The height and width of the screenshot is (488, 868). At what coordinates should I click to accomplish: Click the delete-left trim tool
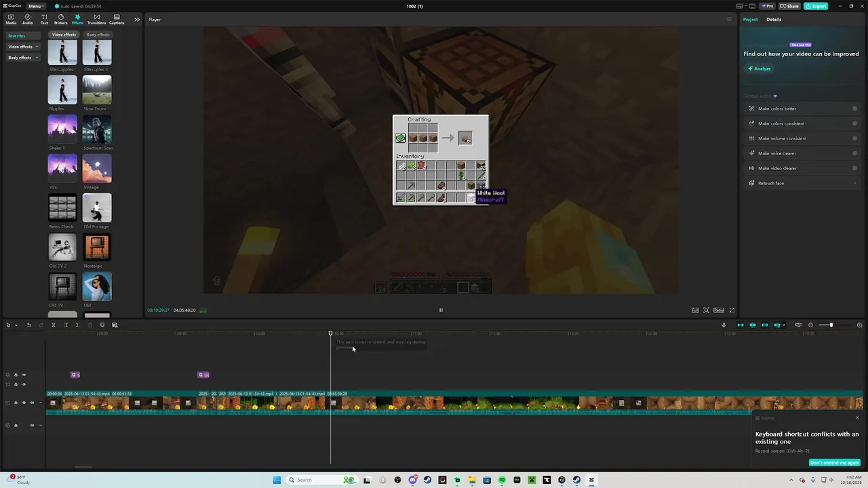[66, 325]
